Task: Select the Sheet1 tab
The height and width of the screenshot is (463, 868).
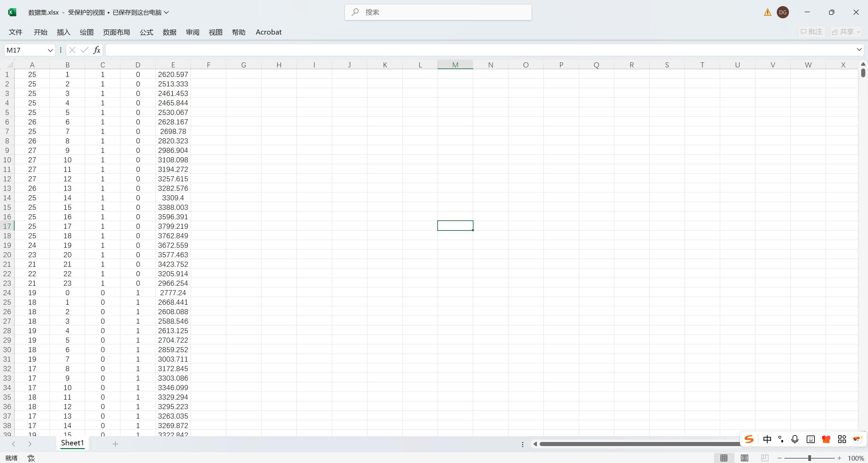Action: [x=72, y=443]
